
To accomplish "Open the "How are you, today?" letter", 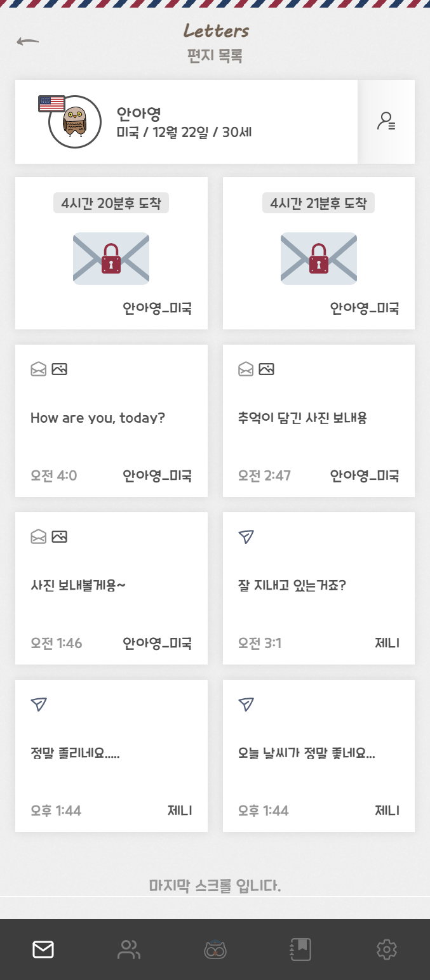I will pos(111,420).
